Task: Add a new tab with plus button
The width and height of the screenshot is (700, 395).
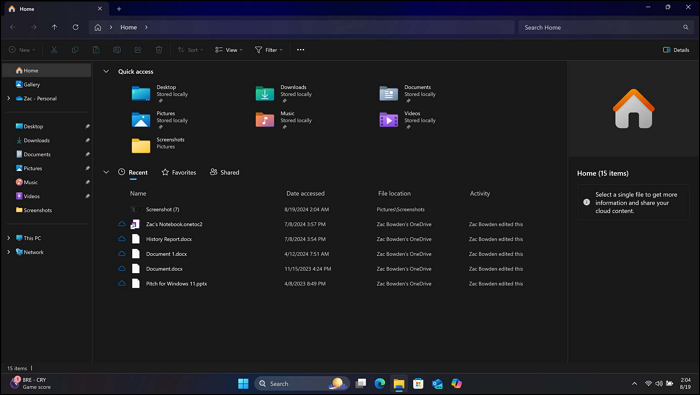Action: pyautogui.click(x=119, y=8)
